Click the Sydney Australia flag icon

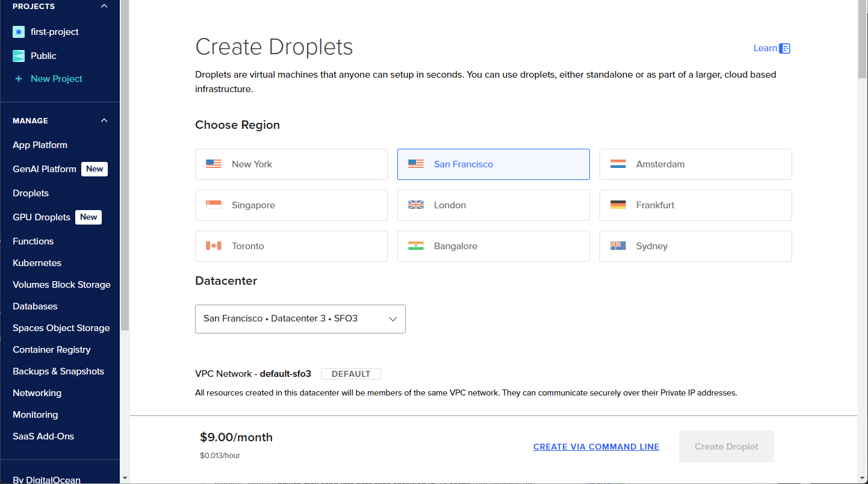[x=618, y=246]
